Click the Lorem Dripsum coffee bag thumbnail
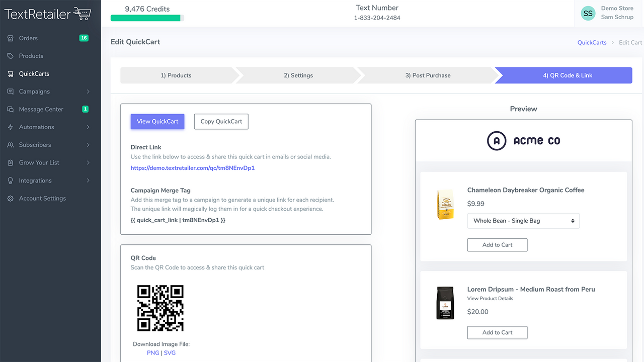 [x=445, y=303]
